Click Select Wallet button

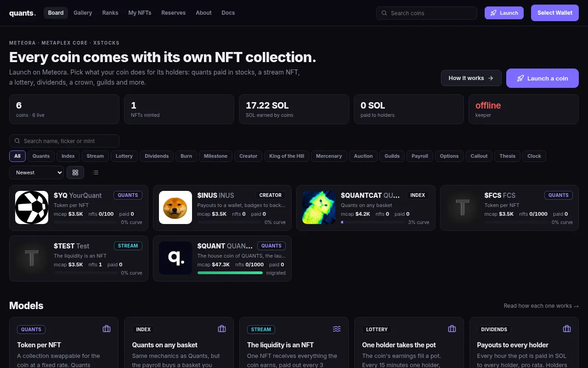(555, 13)
